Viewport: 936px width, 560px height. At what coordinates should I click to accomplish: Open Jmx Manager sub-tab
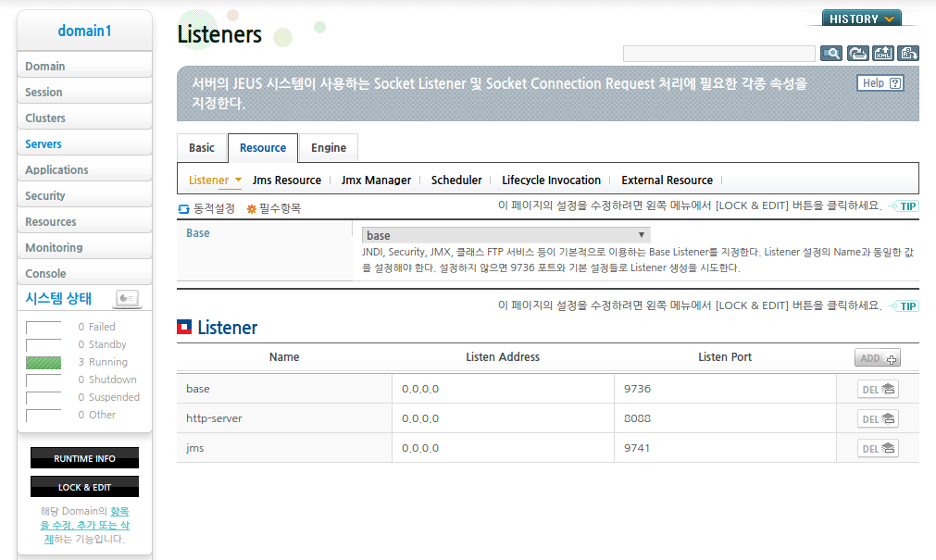pos(376,180)
